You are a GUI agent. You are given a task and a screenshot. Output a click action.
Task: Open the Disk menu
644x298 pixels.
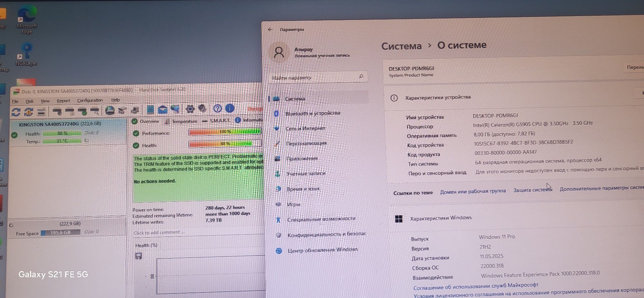coord(30,101)
